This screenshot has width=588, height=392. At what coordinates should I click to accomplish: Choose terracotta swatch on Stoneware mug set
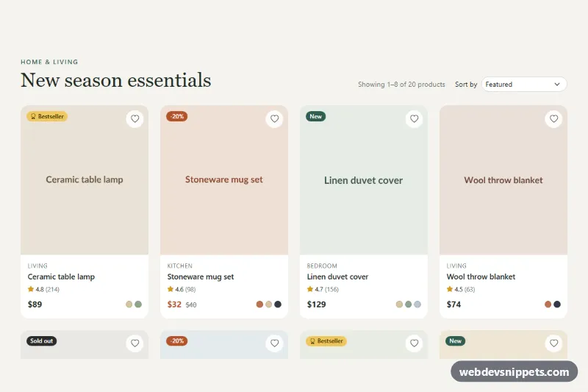259,304
